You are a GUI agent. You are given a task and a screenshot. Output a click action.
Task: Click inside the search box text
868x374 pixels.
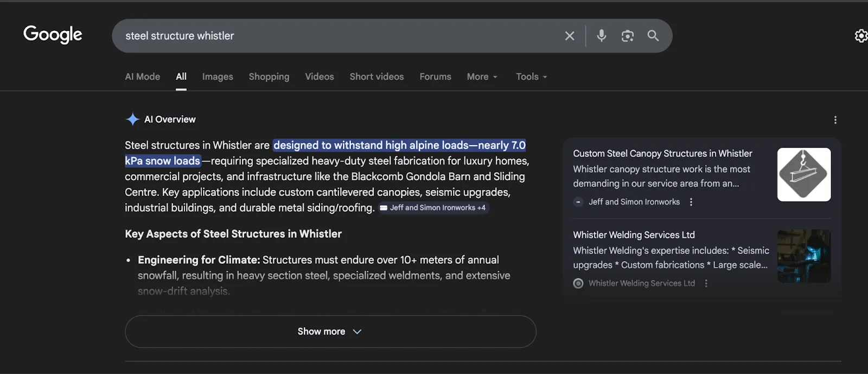180,36
